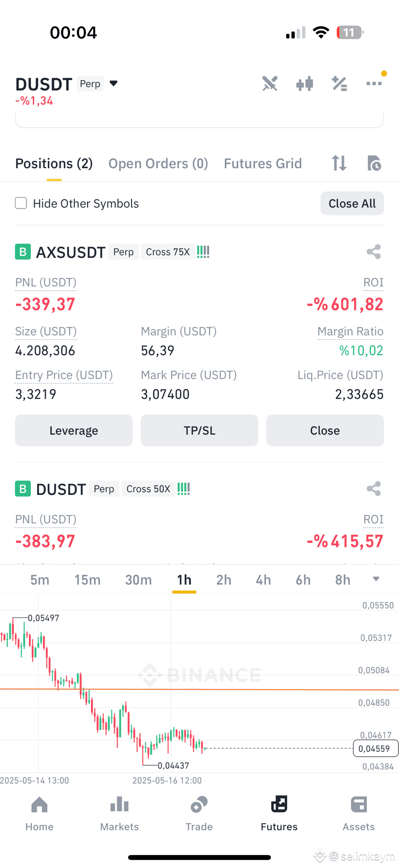Open Assets in bottom navigation
This screenshot has height=868, width=399.
359,814
